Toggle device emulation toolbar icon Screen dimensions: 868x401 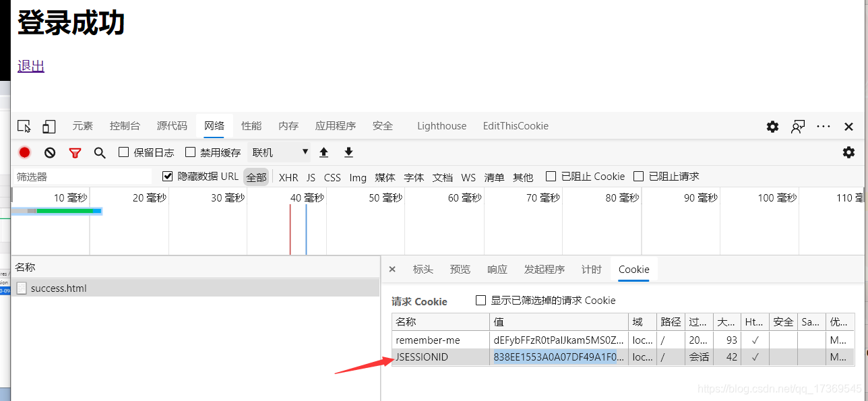[x=49, y=126]
